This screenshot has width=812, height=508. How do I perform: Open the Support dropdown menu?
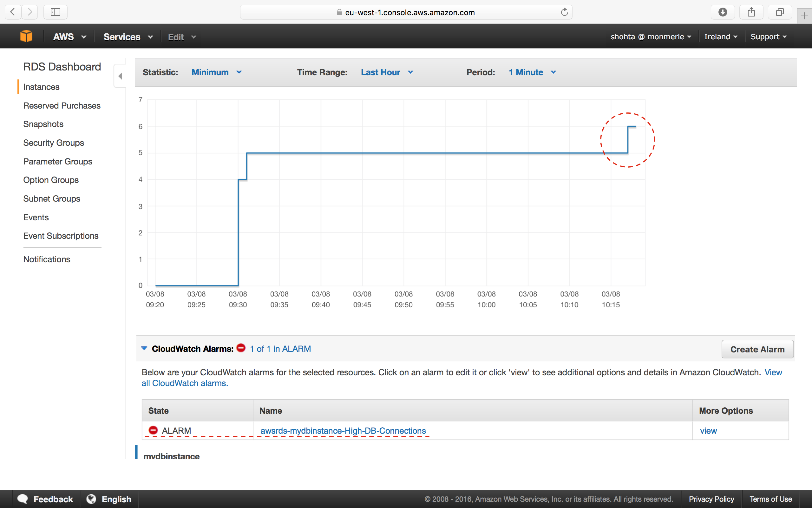point(768,37)
